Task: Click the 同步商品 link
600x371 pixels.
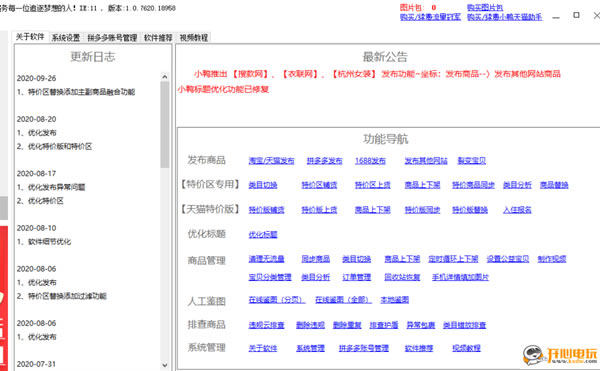Action: [x=316, y=259]
